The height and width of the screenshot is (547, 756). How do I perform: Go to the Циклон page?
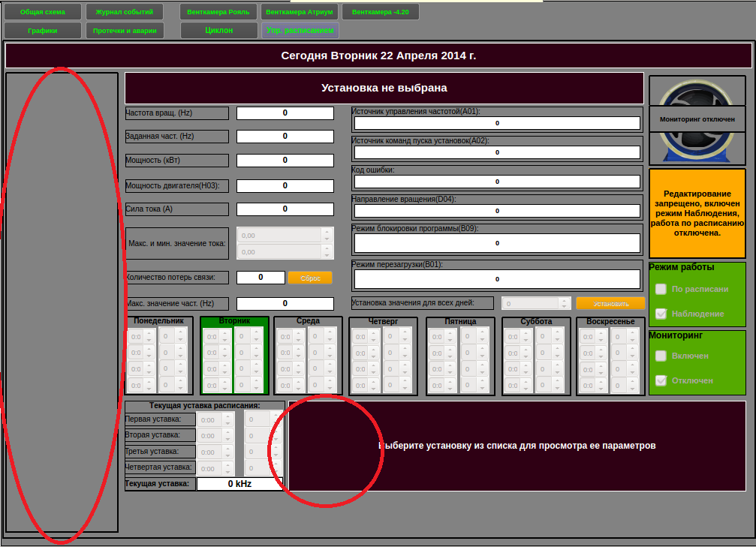pos(220,31)
